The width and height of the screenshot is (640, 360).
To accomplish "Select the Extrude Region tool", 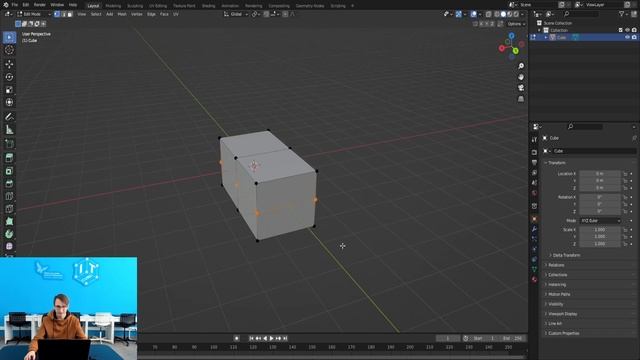I will coord(9,158).
